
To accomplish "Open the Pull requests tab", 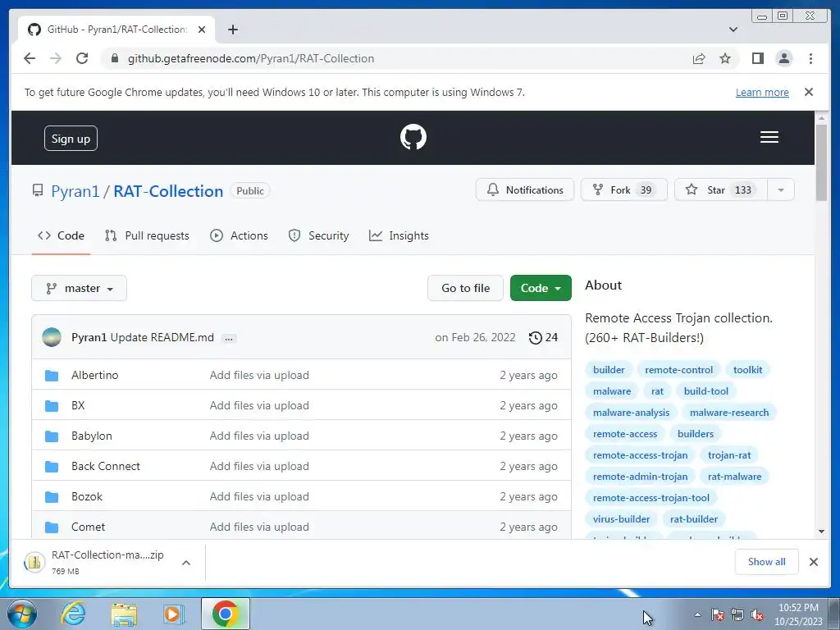I will pos(147,235).
